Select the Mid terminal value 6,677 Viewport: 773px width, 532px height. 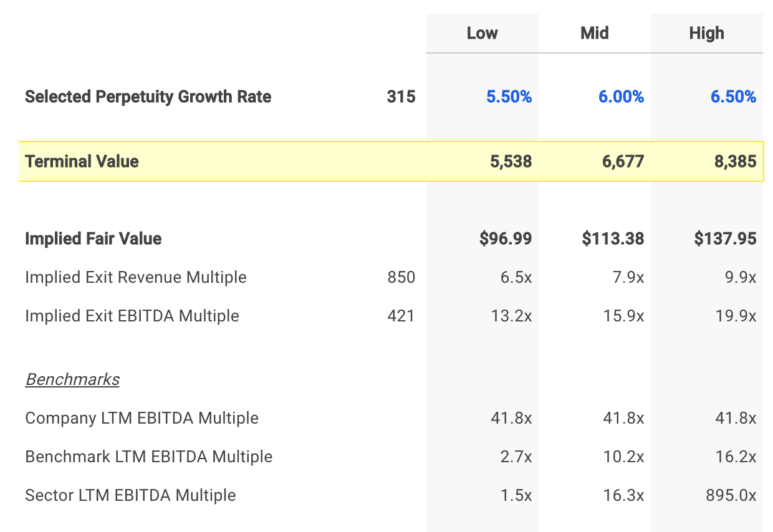621,161
